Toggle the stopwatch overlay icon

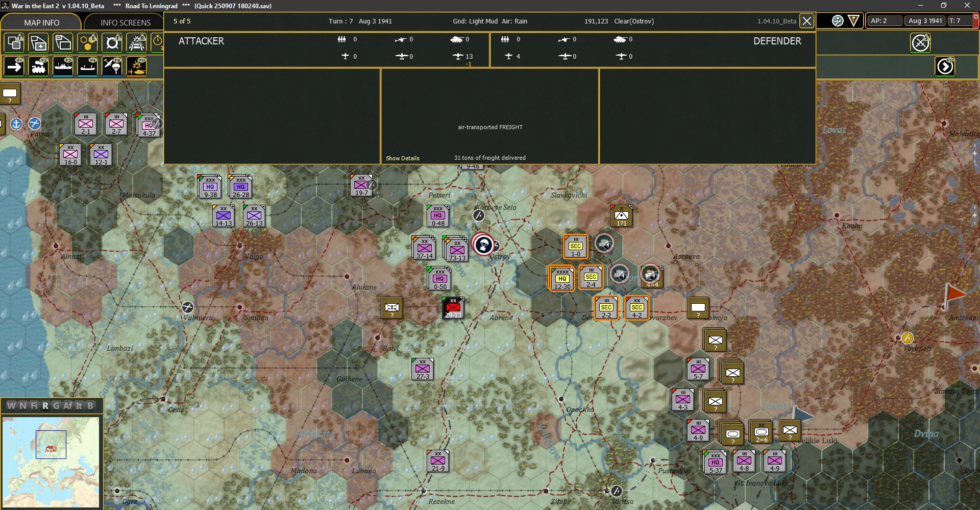click(x=157, y=43)
